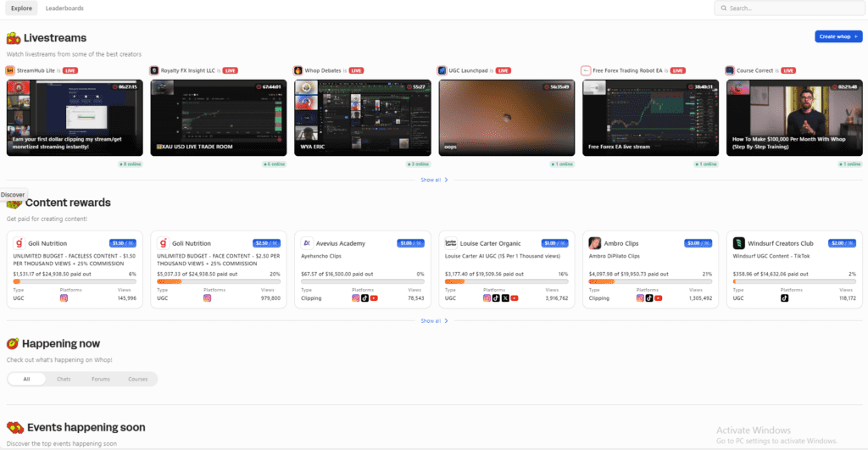Select the Explore tab

pyautogui.click(x=21, y=8)
